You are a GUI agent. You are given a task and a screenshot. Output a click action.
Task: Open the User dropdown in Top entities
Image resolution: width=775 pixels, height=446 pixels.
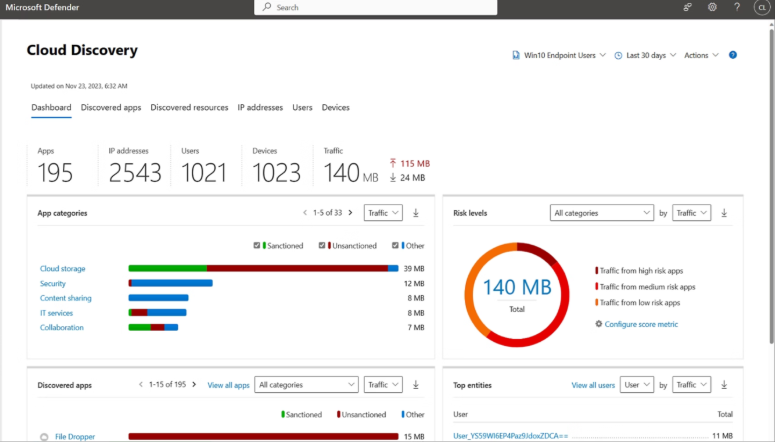[x=637, y=385]
